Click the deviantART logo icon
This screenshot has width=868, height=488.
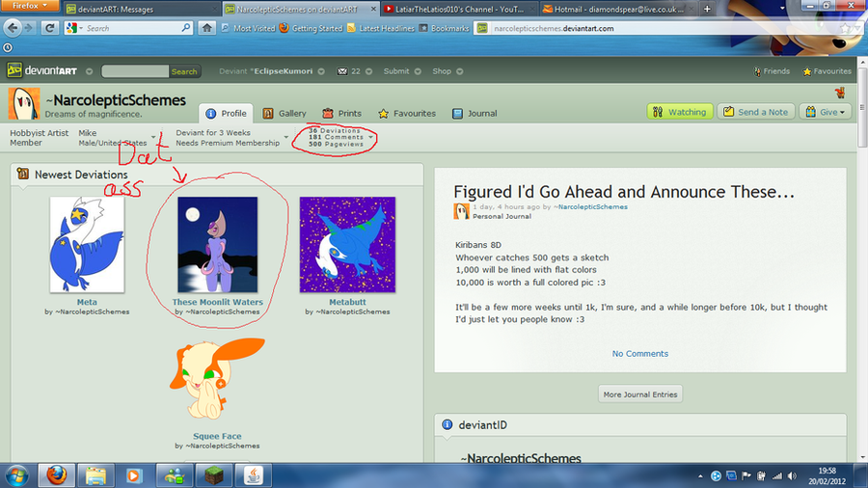14,70
